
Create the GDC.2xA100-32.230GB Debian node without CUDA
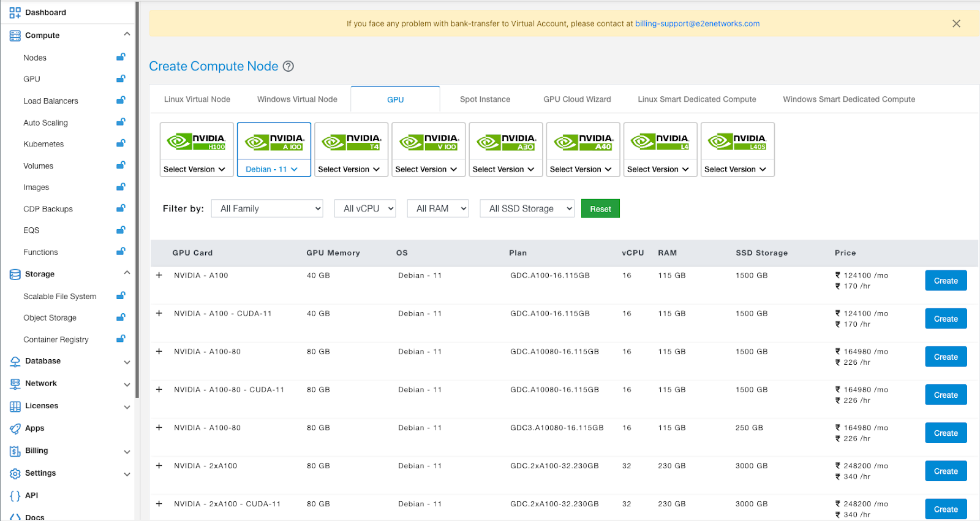[x=946, y=471]
